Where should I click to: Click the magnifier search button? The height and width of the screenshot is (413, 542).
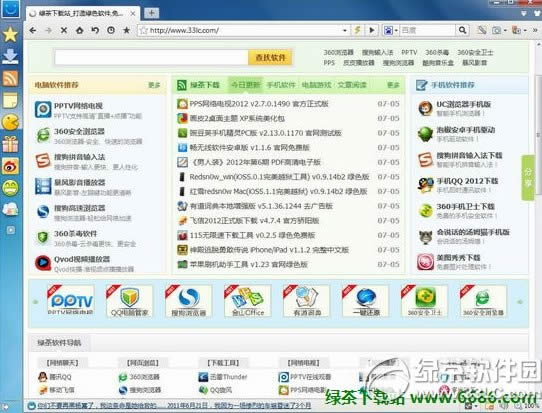[462, 30]
